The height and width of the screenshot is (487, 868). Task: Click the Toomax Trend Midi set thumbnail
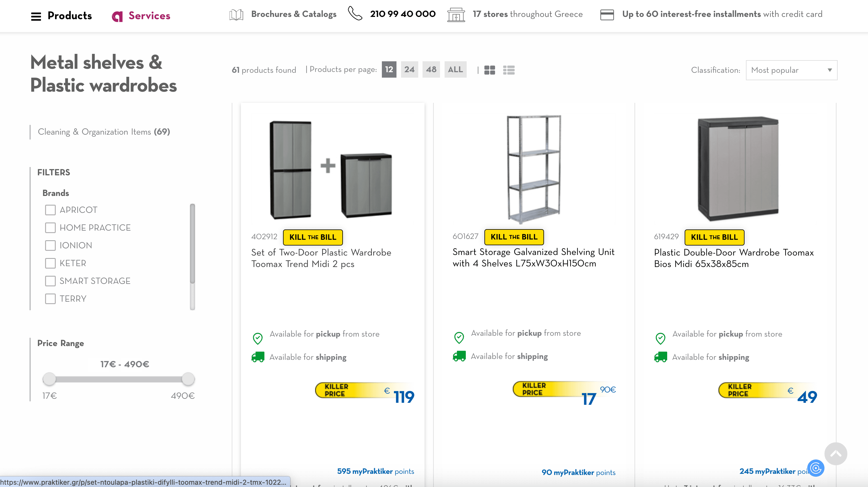coord(331,170)
